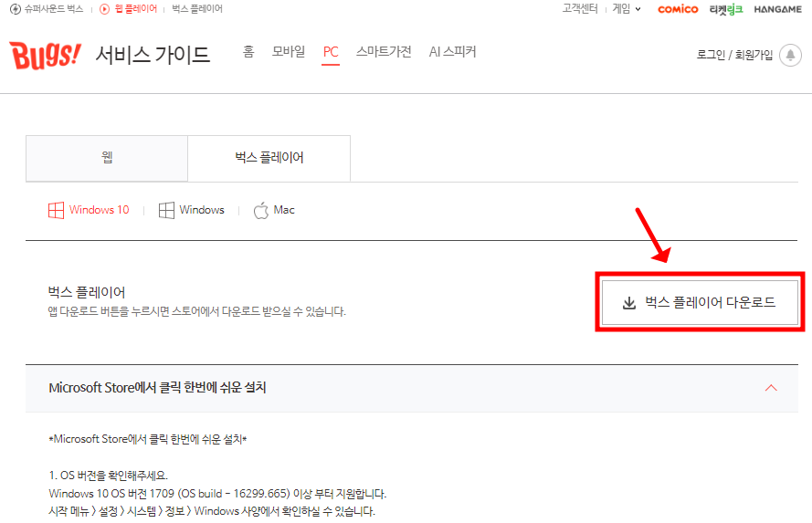Click the comico logo

coord(678,9)
